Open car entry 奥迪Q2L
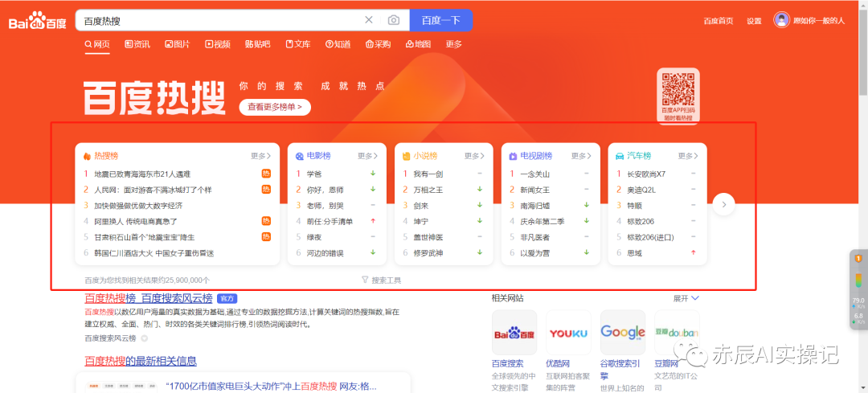This screenshot has height=393, width=868. coord(641,190)
